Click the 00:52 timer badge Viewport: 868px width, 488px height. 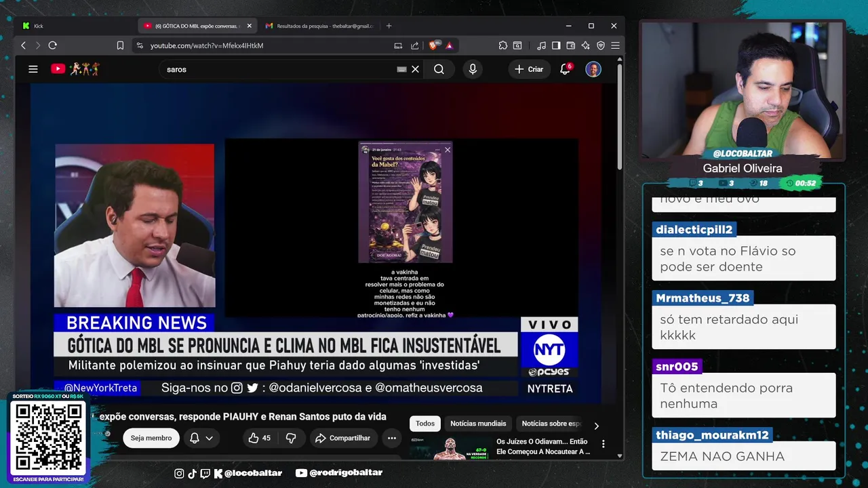point(801,183)
